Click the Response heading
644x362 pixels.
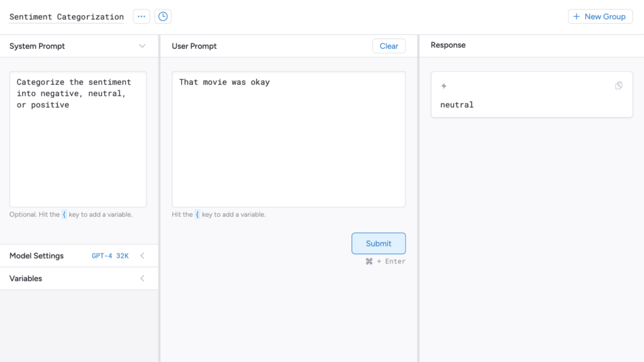tap(448, 45)
